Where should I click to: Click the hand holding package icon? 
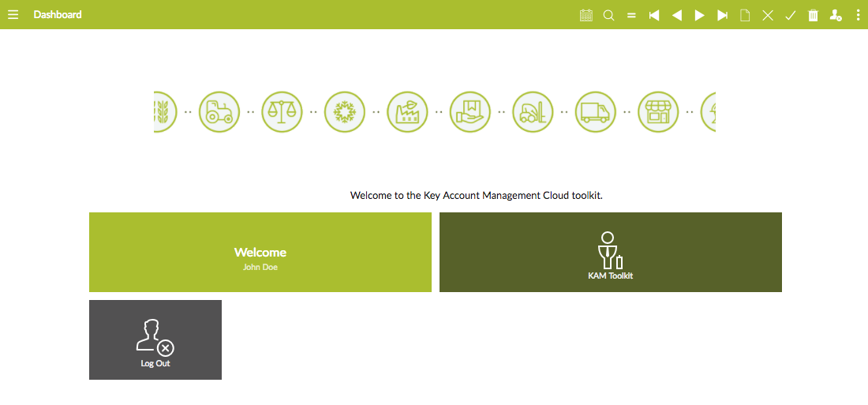[470, 112]
